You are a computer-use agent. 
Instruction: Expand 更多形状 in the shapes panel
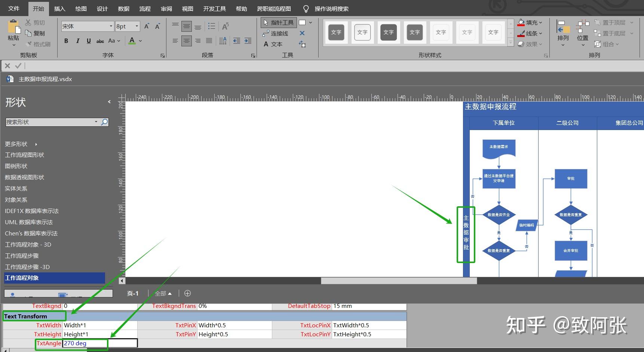click(16, 144)
